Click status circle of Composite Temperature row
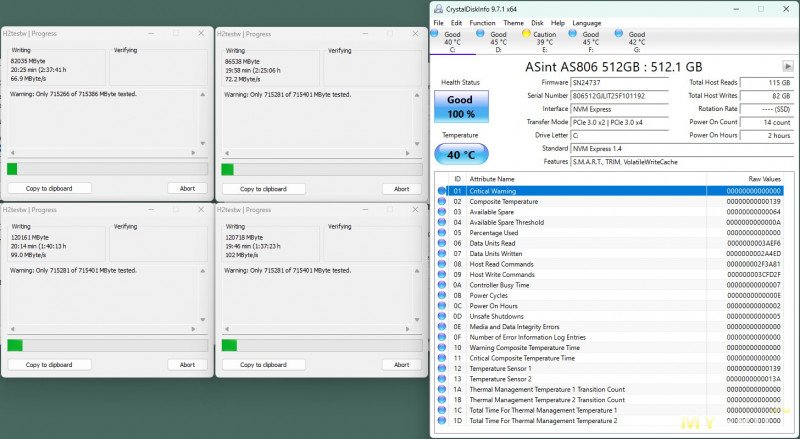 tap(442, 201)
